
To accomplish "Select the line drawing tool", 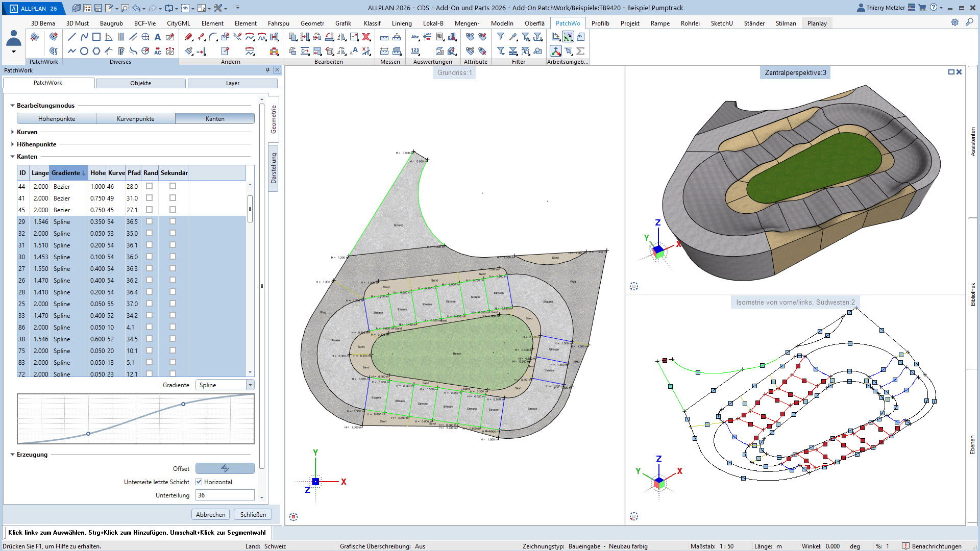I will [71, 37].
